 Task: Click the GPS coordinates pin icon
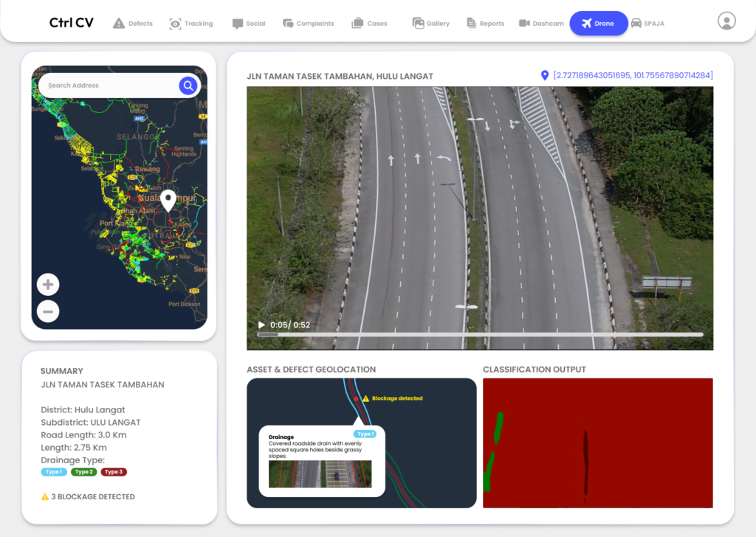coord(545,75)
